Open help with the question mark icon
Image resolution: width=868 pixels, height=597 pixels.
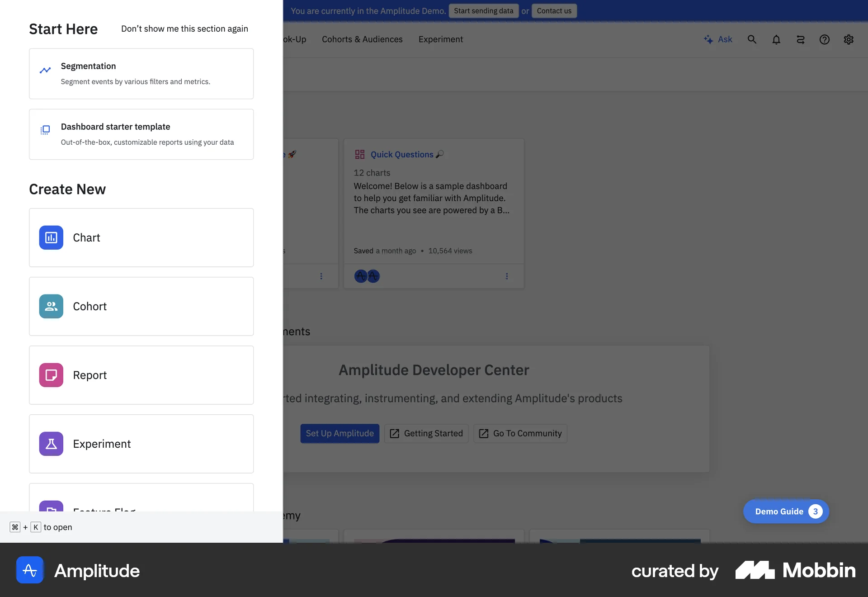tap(825, 39)
